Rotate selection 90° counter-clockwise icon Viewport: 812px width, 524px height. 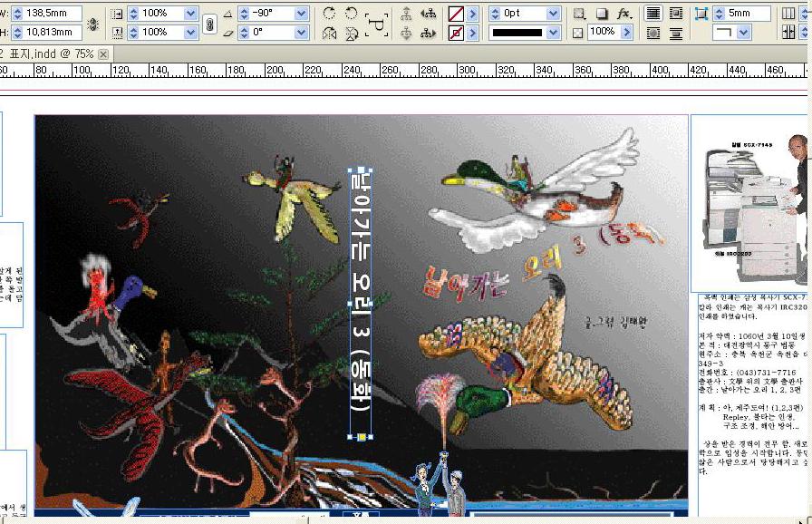[351, 14]
